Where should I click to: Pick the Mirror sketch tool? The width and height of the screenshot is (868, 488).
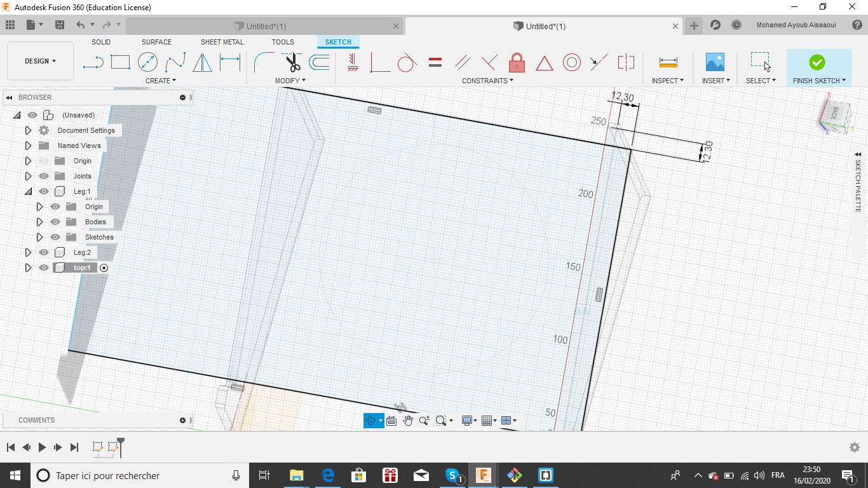coord(202,62)
